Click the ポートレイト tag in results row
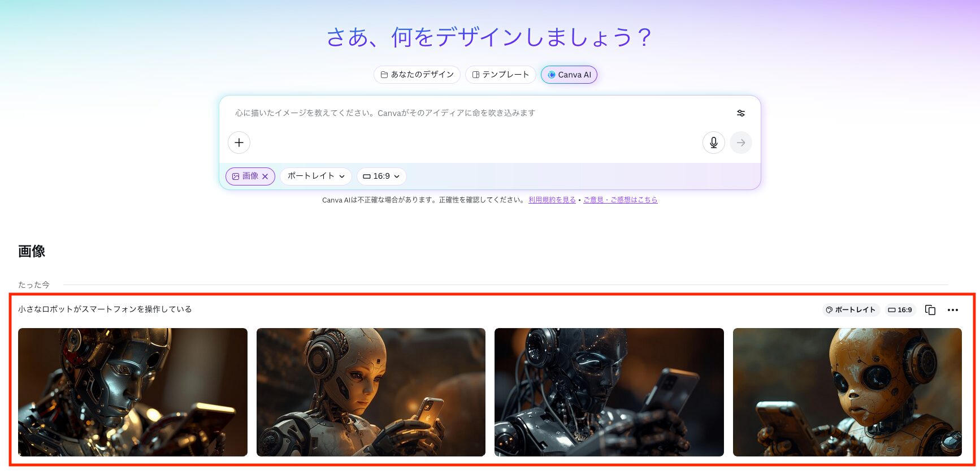 coord(851,310)
